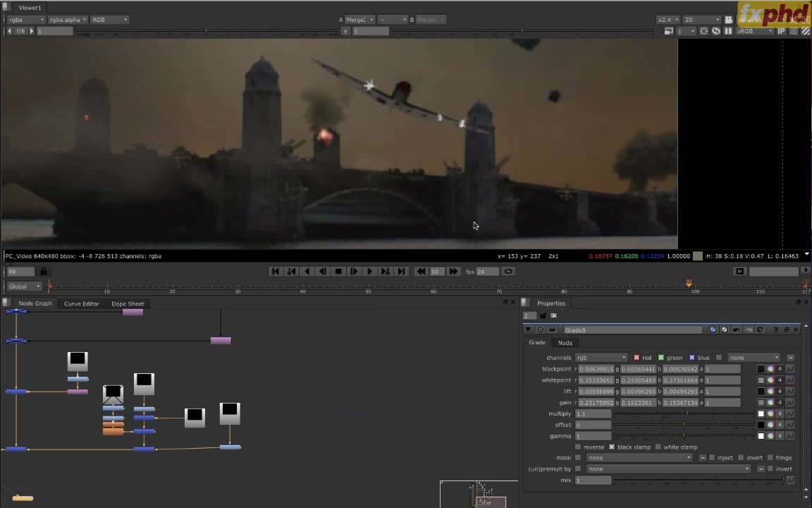Center Grade8 node in node graph
This screenshot has height=508, width=812.
click(540, 329)
